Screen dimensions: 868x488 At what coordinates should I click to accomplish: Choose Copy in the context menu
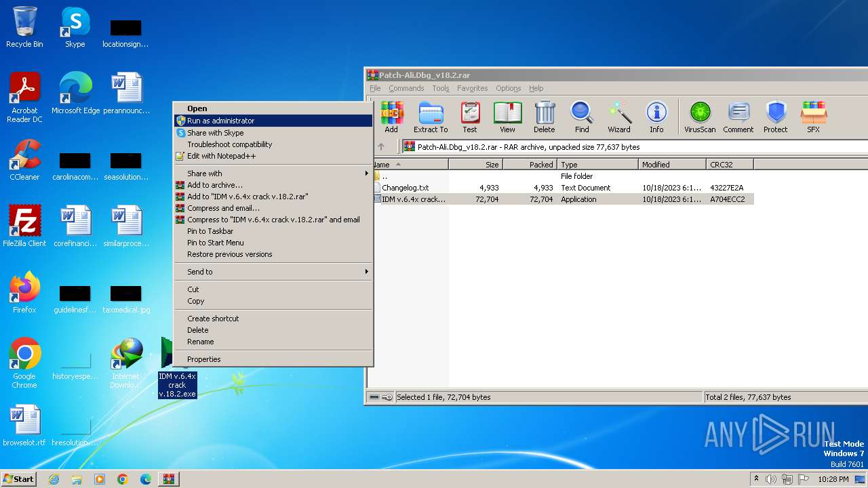pos(273,301)
